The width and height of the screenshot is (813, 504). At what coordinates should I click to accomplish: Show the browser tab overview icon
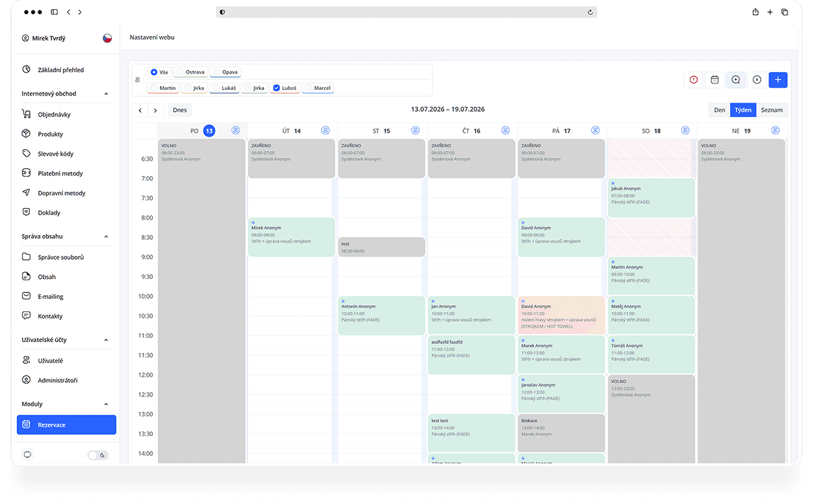pyautogui.click(x=785, y=12)
